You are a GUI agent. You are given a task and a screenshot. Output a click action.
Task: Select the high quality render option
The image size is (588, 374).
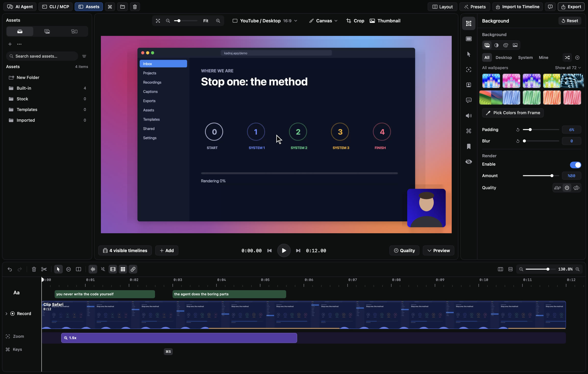tap(576, 188)
